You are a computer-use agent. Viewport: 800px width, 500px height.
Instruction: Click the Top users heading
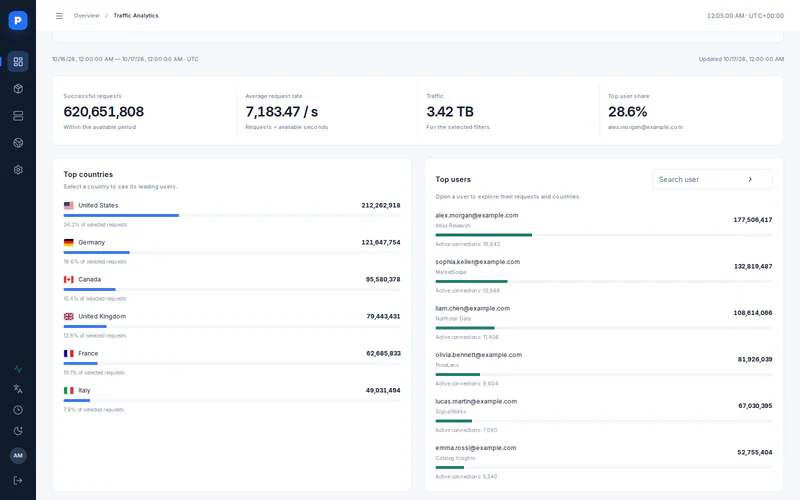453,180
